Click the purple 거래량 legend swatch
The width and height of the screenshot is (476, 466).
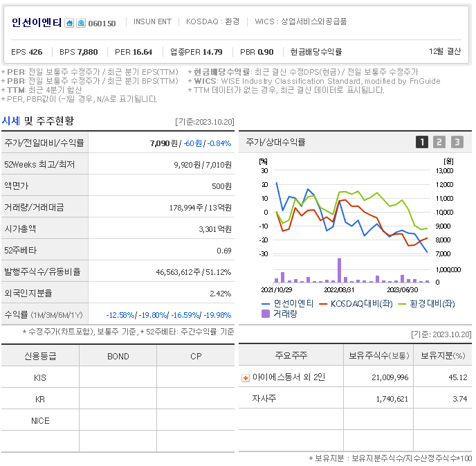266,314
